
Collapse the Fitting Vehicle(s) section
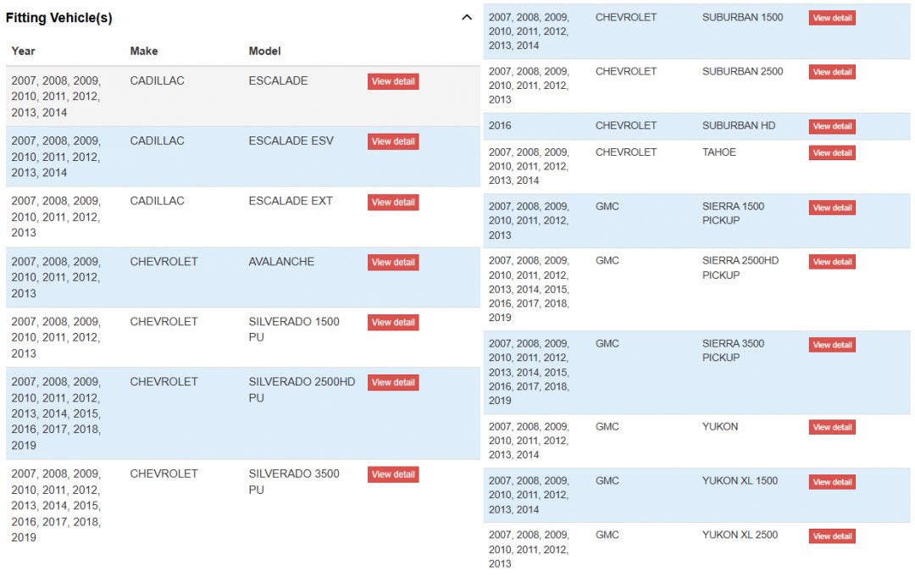coord(467,18)
